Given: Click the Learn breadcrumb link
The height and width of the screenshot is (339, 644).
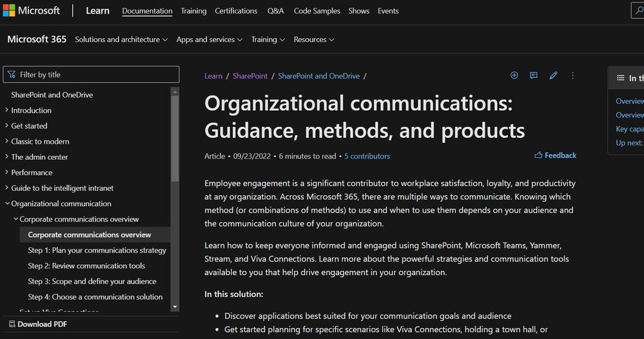Looking at the screenshot, I should tap(213, 76).
